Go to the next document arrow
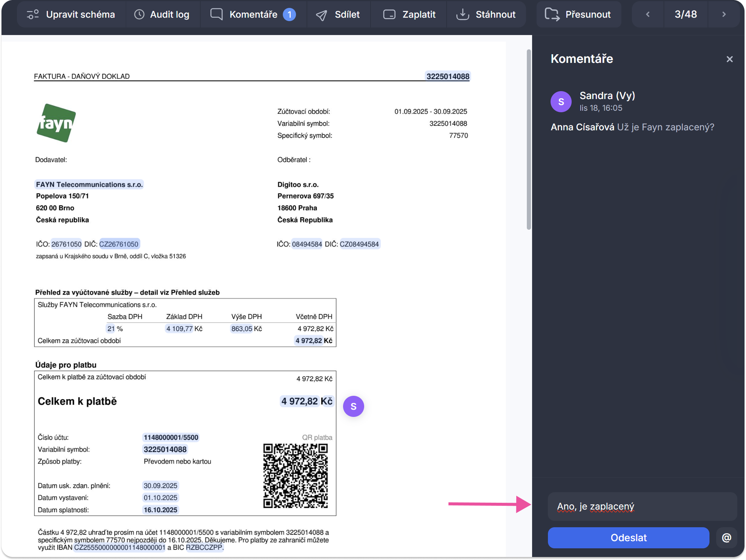Image resolution: width=746 pixels, height=560 pixels. pyautogui.click(x=724, y=14)
